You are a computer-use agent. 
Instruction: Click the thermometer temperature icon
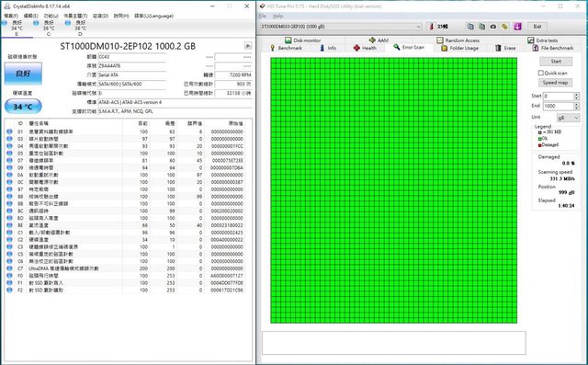click(432, 27)
